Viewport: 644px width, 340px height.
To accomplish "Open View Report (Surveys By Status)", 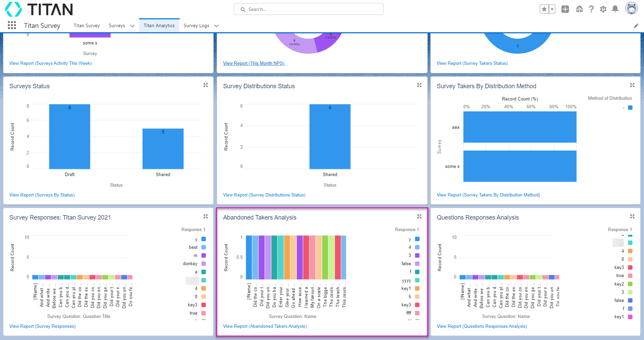I will tap(42, 195).
